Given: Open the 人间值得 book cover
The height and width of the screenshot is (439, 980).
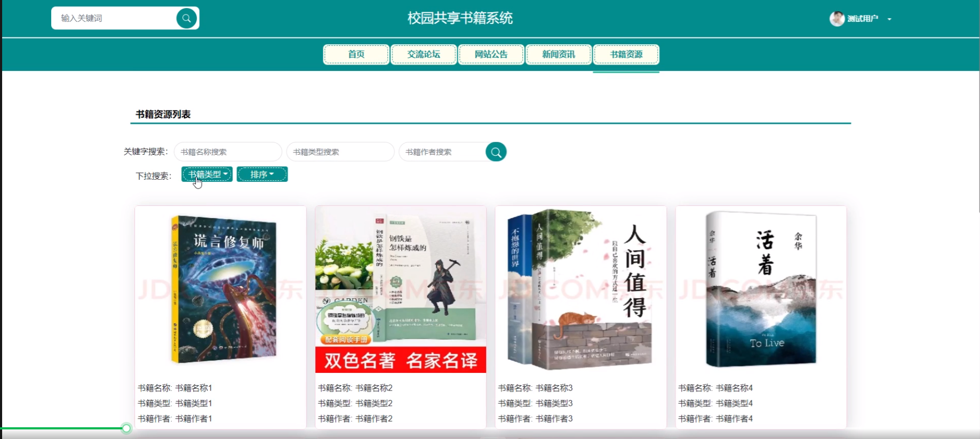Looking at the screenshot, I should pos(581,289).
